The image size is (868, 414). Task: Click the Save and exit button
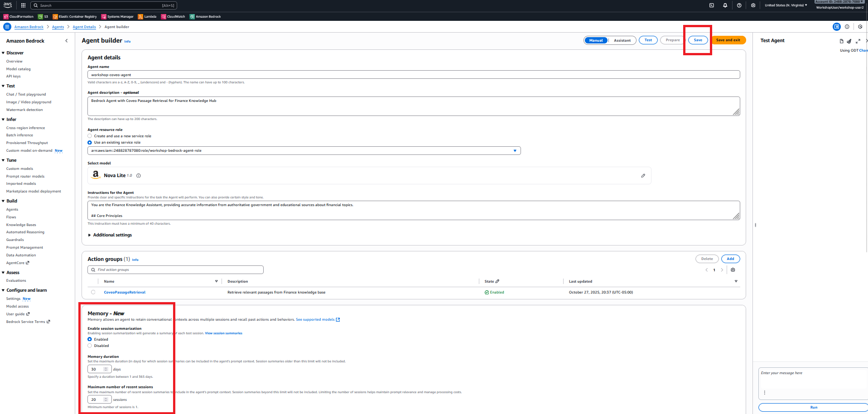[728, 40]
